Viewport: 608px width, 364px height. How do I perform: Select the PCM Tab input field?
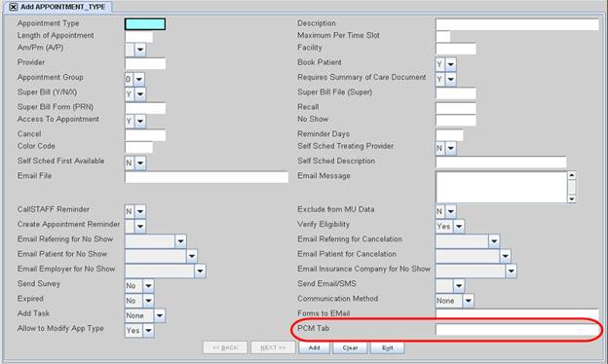click(517, 330)
